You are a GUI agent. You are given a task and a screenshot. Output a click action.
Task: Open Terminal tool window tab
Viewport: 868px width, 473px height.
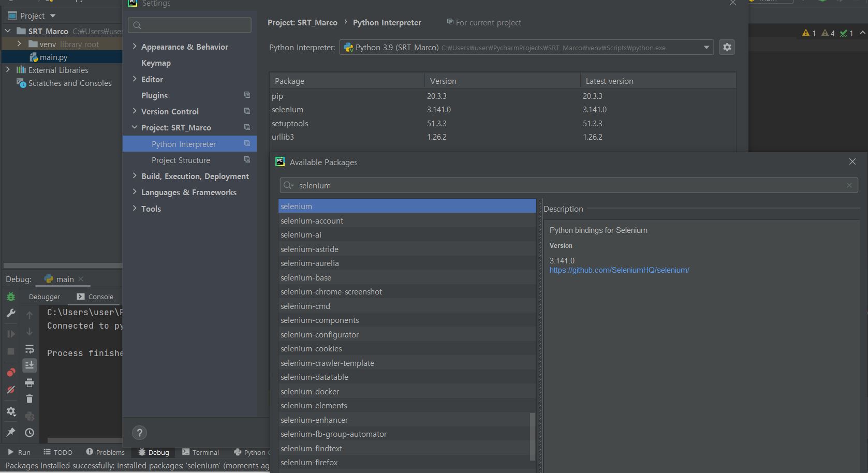[201, 452]
